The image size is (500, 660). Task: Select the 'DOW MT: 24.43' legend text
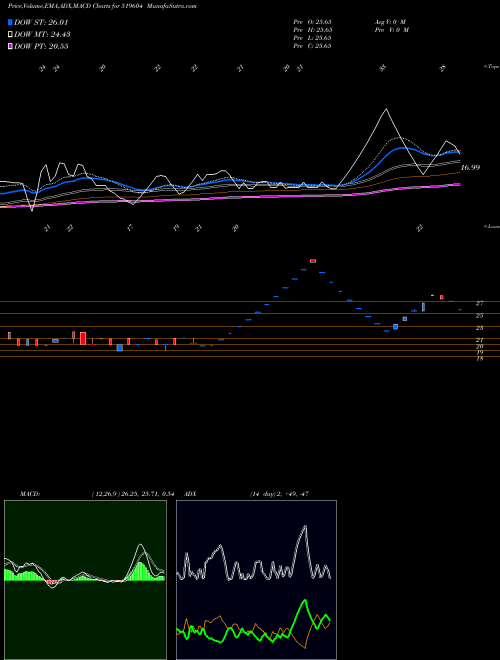(x=42, y=35)
